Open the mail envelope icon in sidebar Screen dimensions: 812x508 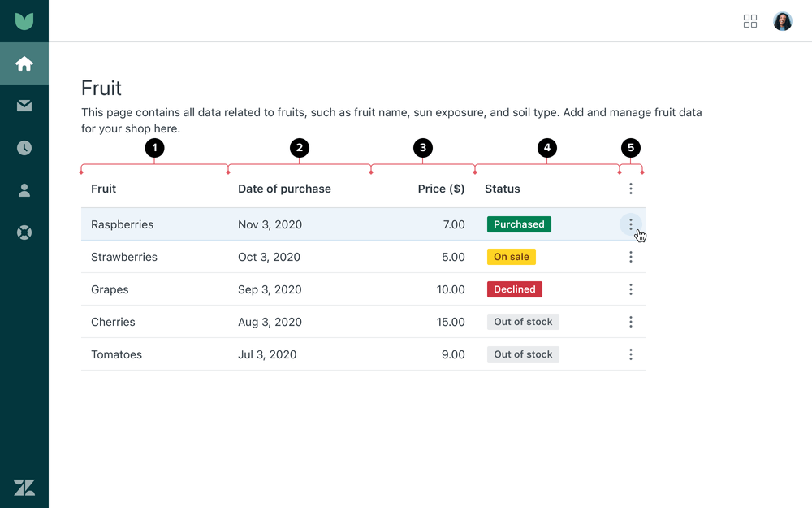click(x=24, y=106)
